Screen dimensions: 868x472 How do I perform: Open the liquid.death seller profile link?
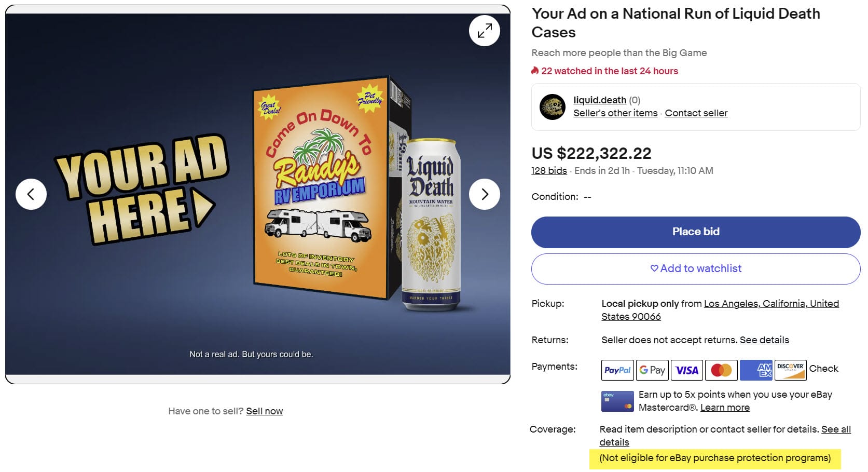click(x=599, y=100)
